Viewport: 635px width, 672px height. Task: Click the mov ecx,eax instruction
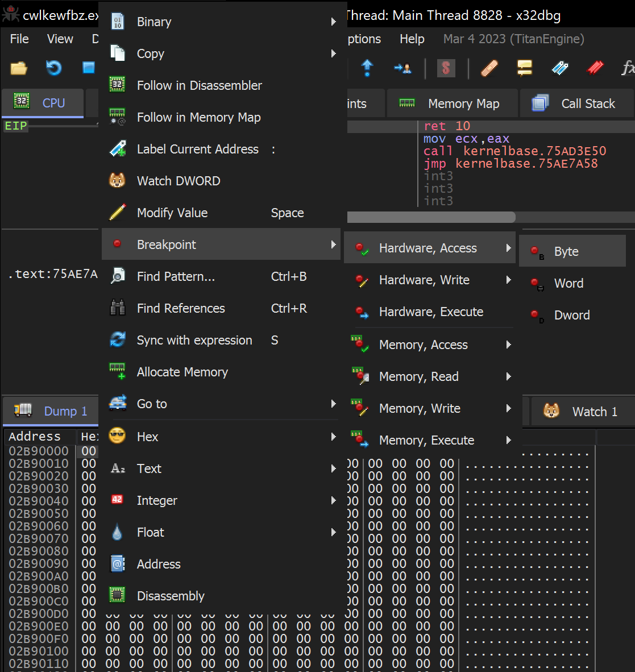[x=466, y=138]
